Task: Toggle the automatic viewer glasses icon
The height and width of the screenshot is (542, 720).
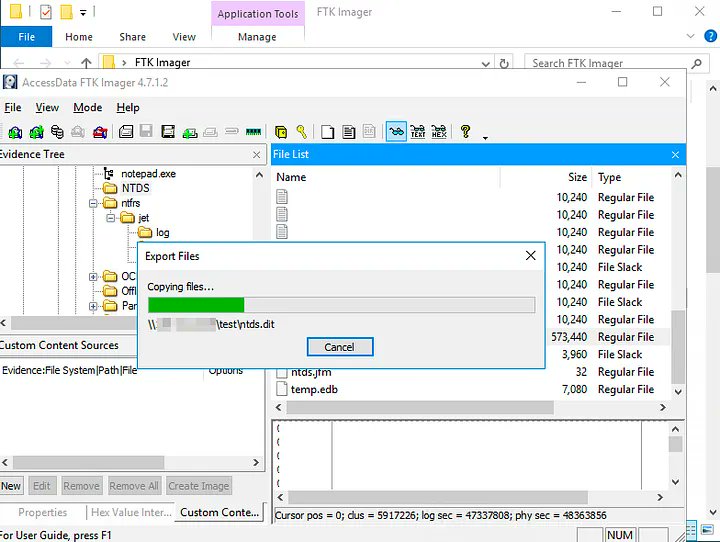Action: coord(396,132)
